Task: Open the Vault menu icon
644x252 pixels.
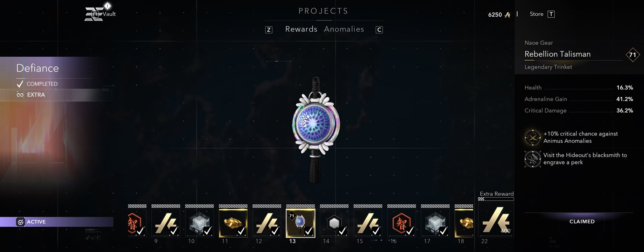Action: pyautogui.click(x=94, y=14)
